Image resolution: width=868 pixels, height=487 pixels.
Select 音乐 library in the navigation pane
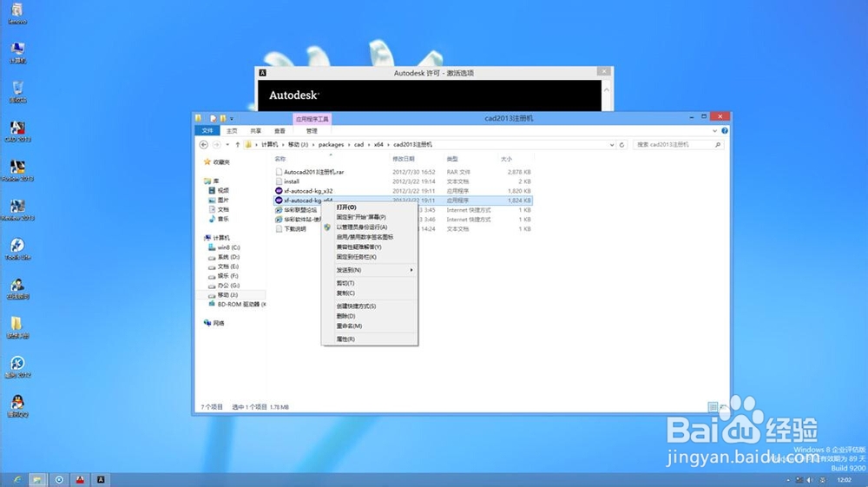click(x=219, y=219)
